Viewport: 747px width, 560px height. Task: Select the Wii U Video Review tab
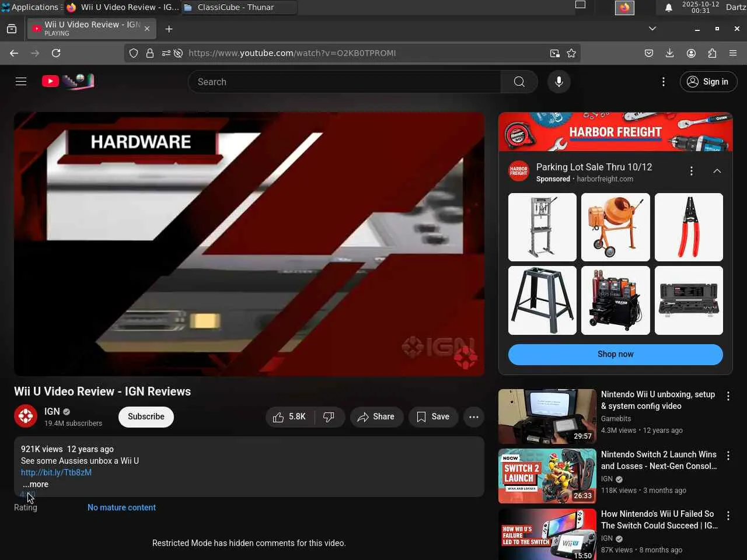click(x=92, y=29)
